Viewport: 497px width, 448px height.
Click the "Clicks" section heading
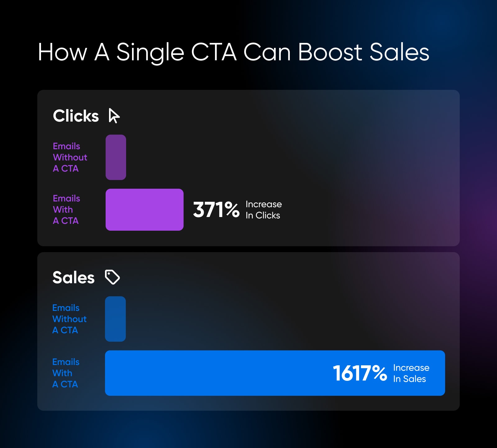76,116
